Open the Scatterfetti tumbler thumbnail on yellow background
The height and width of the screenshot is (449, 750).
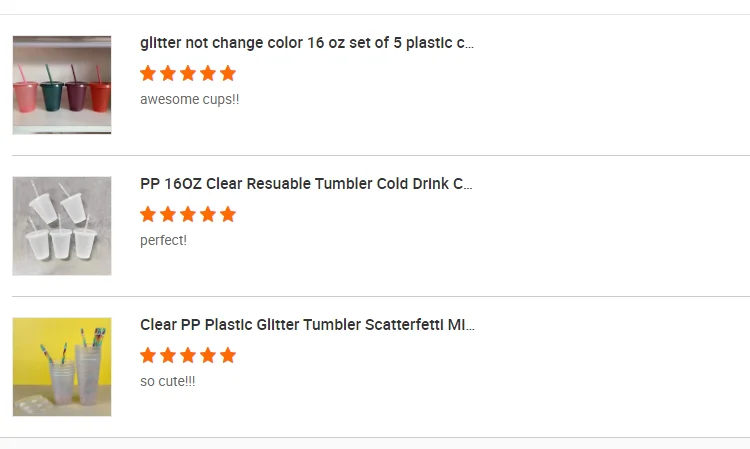coord(62,367)
